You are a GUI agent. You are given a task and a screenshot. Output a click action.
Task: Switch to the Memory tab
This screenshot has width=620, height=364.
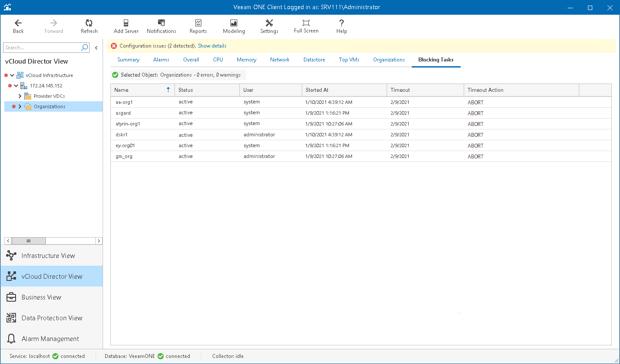pos(246,60)
